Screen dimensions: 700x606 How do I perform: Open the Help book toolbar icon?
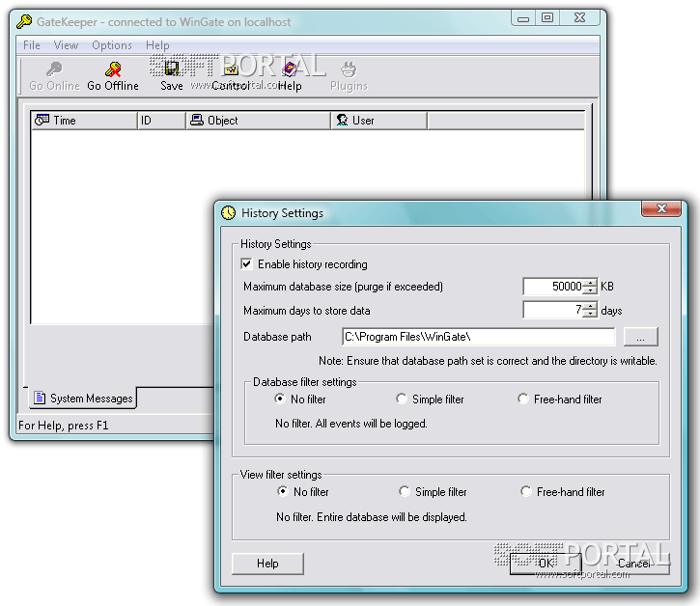pos(290,69)
